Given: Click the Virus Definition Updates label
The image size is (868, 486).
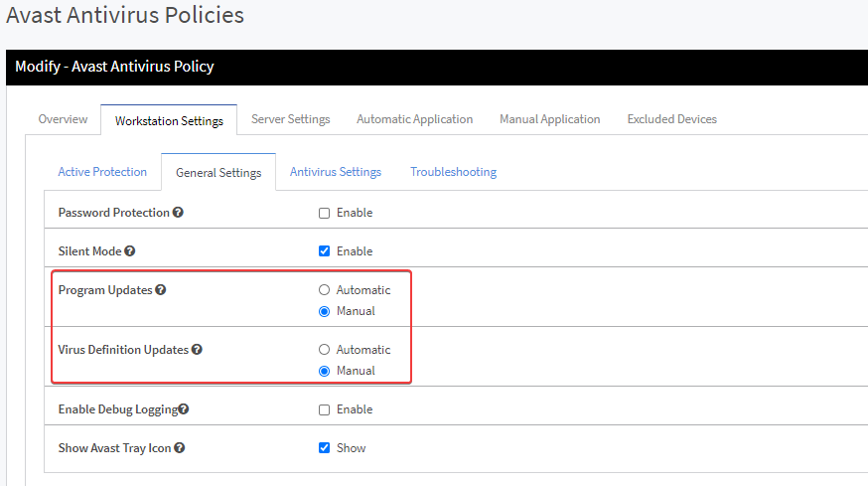Looking at the screenshot, I should pyautogui.click(x=123, y=350).
